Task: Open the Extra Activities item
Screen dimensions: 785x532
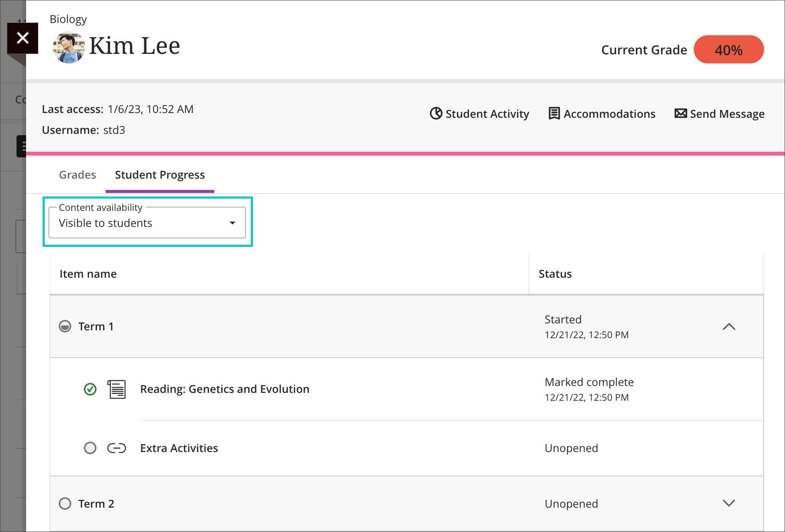Action: (179, 448)
